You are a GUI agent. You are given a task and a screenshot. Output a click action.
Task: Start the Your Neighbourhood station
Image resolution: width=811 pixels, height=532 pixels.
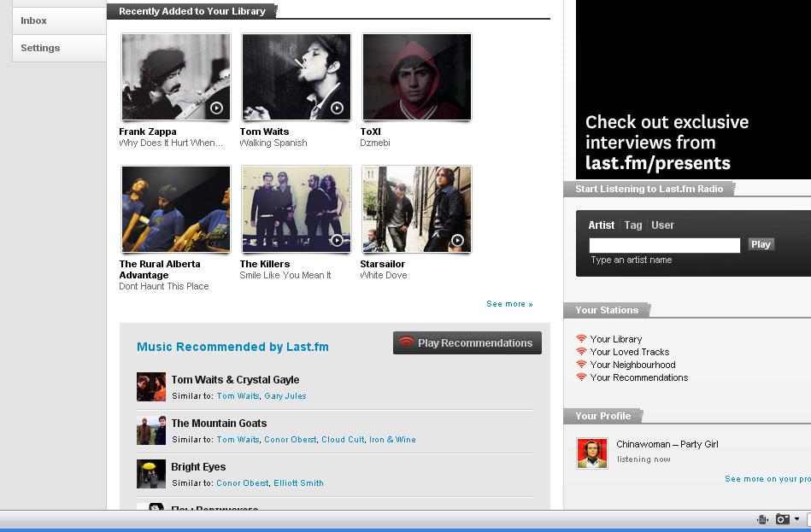click(x=632, y=365)
